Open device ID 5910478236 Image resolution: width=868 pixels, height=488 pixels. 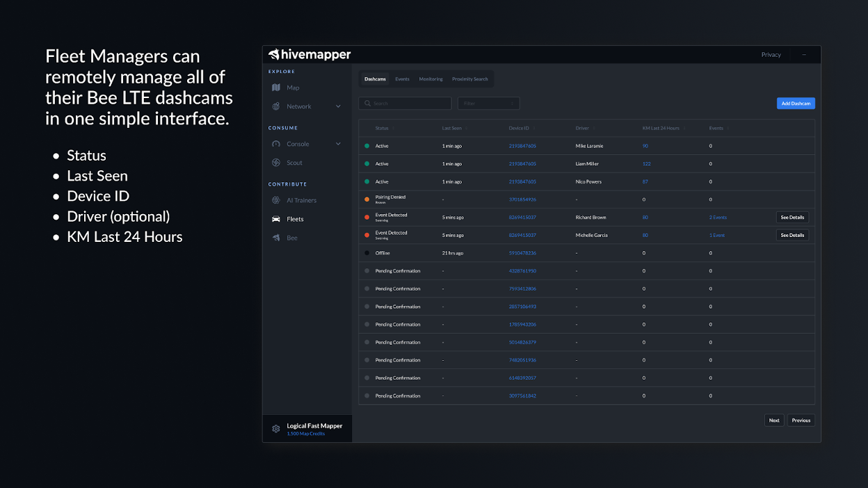522,253
